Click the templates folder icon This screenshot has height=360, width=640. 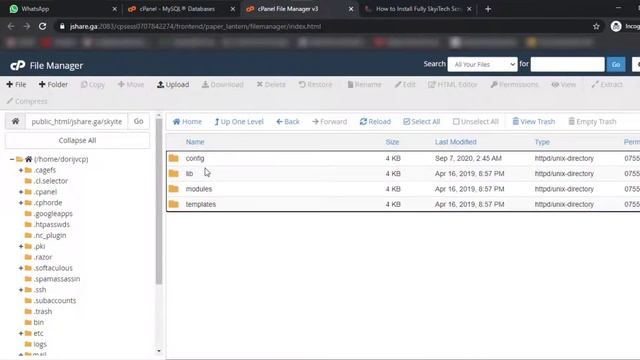click(174, 204)
